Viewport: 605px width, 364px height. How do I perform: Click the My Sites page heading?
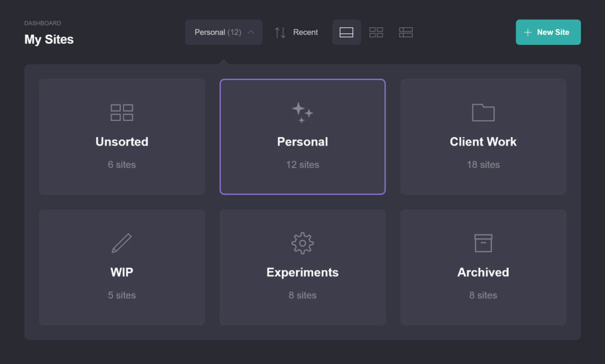coord(49,40)
